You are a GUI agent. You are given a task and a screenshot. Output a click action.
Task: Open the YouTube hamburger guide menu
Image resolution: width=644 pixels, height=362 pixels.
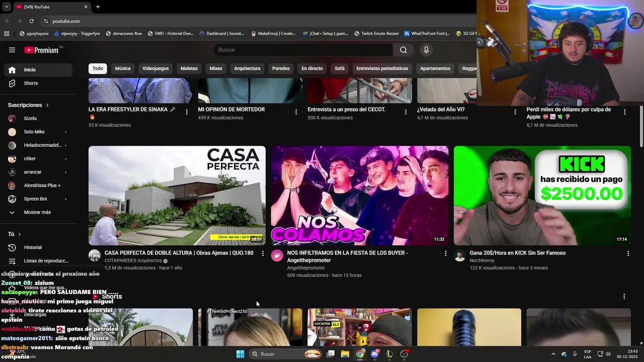[12, 50]
